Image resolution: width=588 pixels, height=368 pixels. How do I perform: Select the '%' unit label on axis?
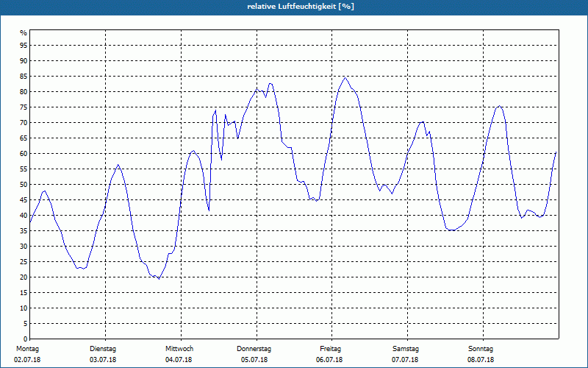coord(24,33)
